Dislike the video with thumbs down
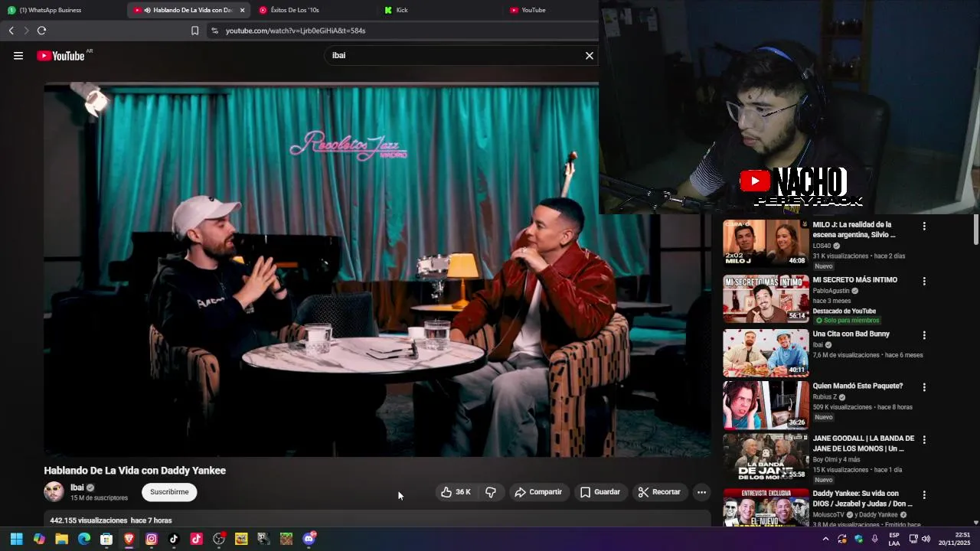The width and height of the screenshot is (980, 551). pyautogui.click(x=491, y=492)
